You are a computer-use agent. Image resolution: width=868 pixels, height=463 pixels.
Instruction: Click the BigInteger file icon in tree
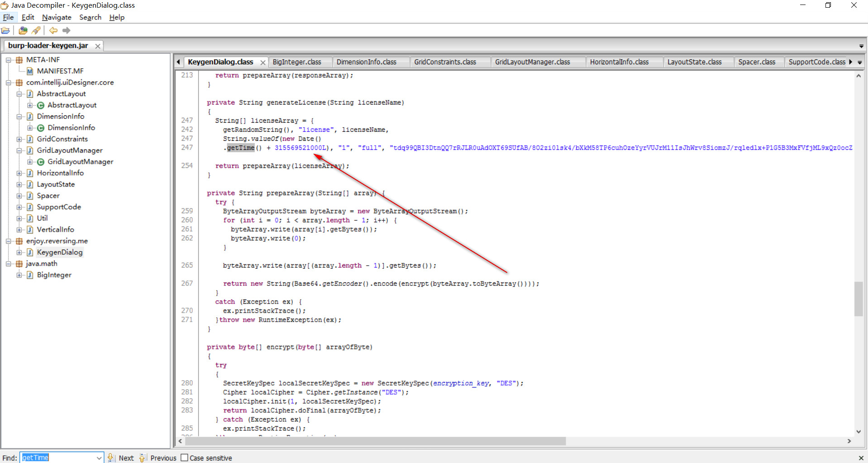tap(30, 275)
